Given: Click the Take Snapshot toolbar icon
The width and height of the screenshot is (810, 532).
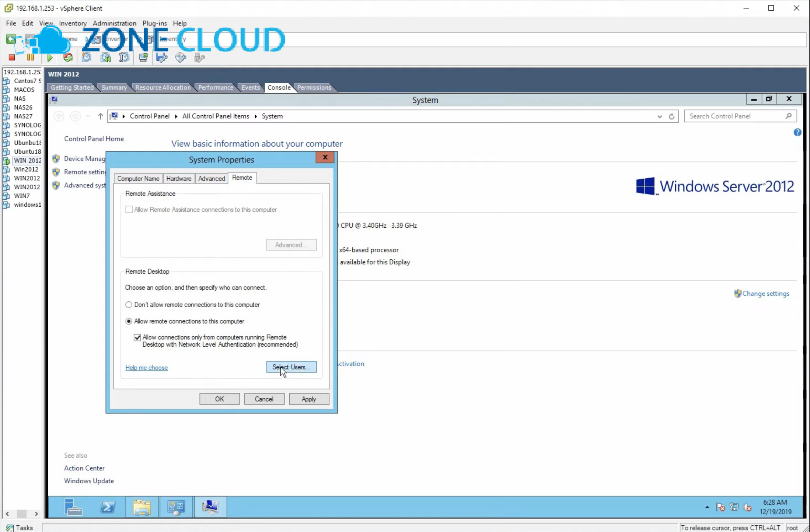Looking at the screenshot, I should (87, 57).
